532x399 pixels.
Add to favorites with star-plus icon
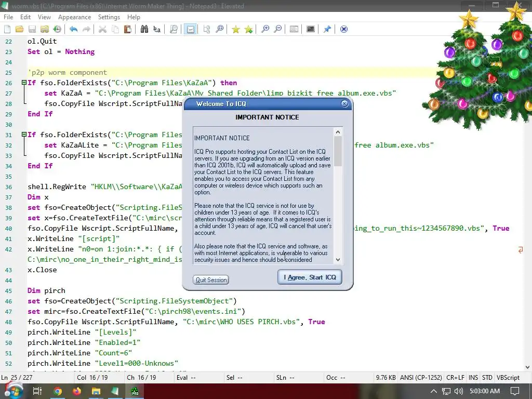(x=248, y=29)
